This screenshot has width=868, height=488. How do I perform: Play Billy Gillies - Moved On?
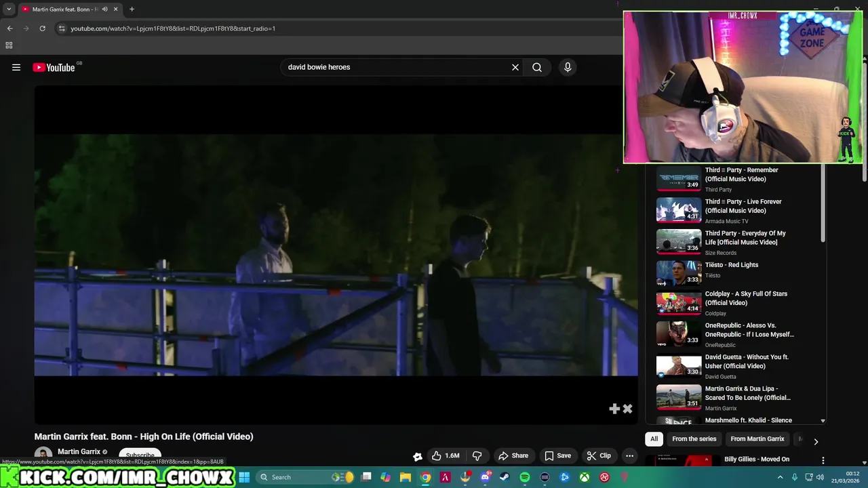click(756, 459)
